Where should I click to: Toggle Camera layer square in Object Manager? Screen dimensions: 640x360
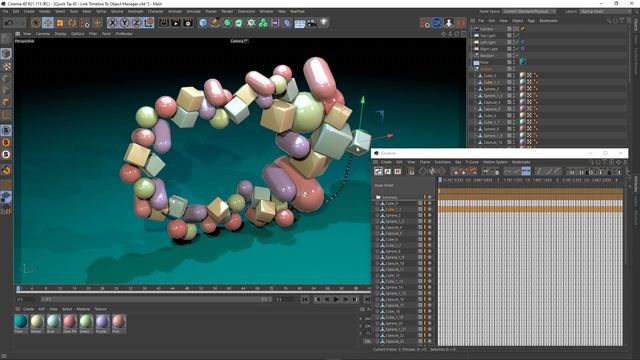[509, 29]
